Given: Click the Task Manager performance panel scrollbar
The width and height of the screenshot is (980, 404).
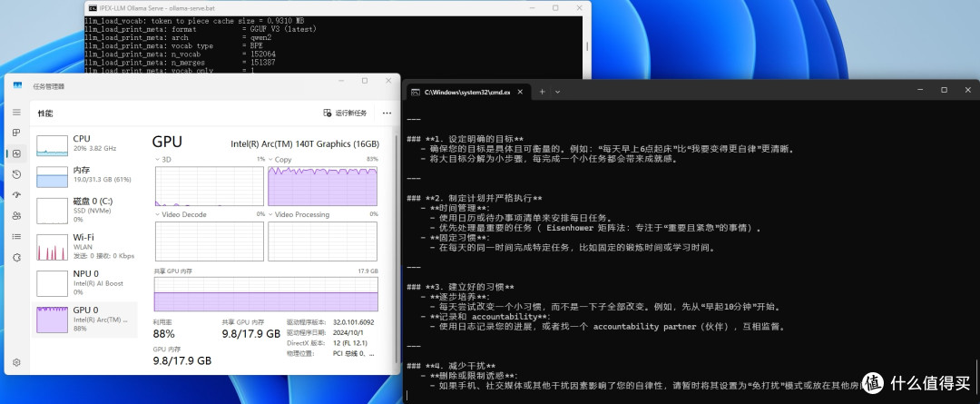Looking at the screenshot, I should pos(396,247).
